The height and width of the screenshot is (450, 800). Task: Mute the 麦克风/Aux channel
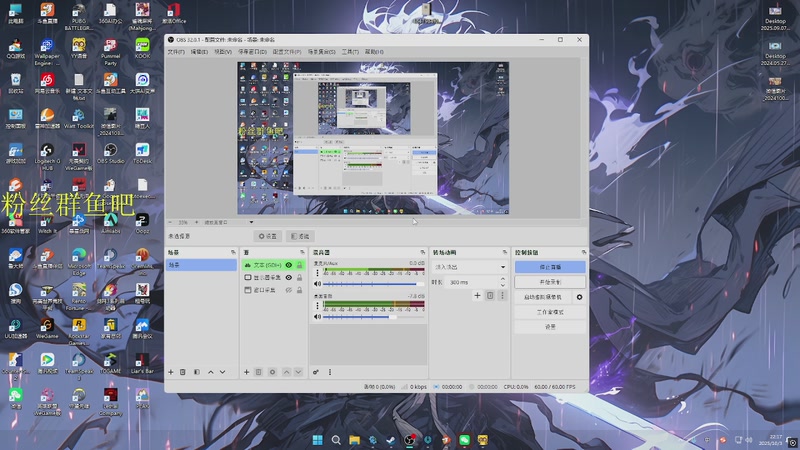pyautogui.click(x=317, y=284)
